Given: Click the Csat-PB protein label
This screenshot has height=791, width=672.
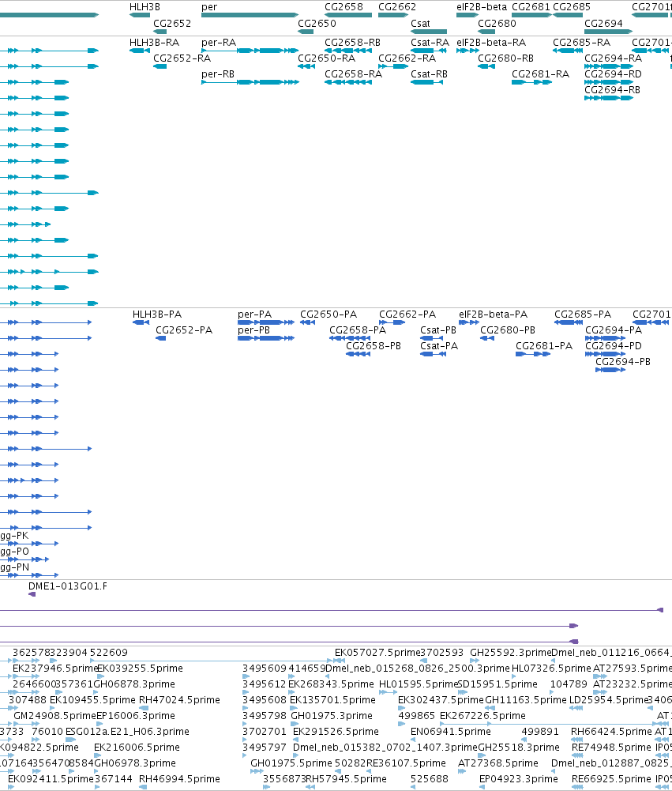Looking at the screenshot, I should (x=438, y=330).
